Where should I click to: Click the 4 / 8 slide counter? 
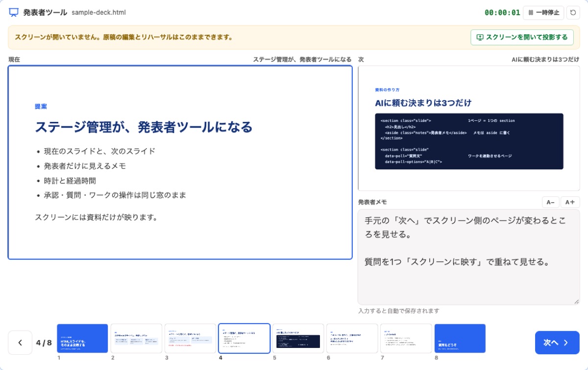(44, 343)
